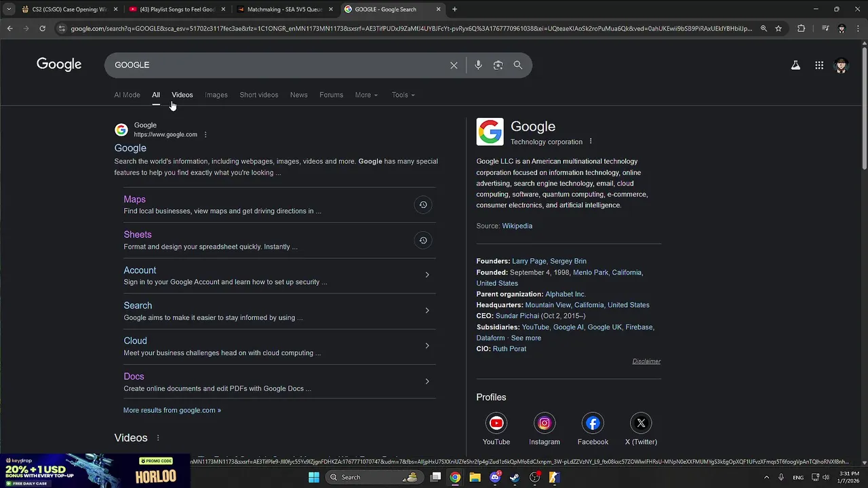Open Search Labs flask icon
The image size is (868, 488).
[x=795, y=65]
